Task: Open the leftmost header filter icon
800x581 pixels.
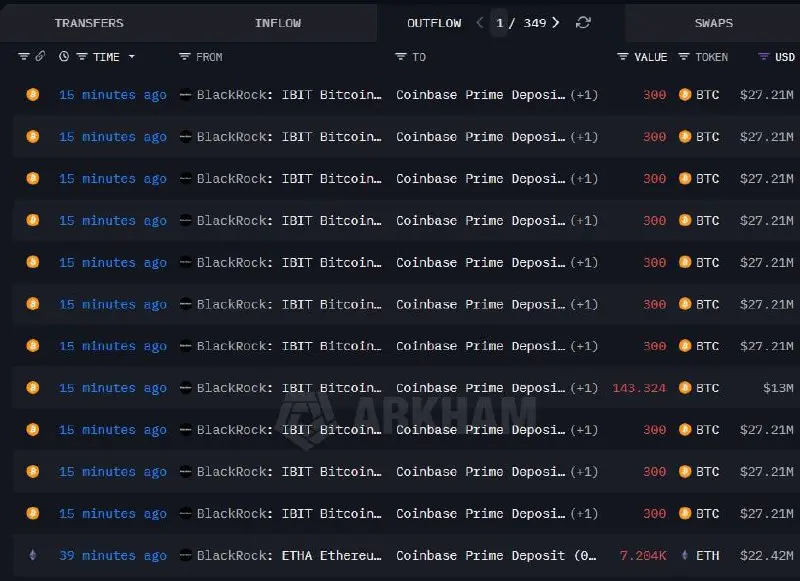Action: point(23,56)
